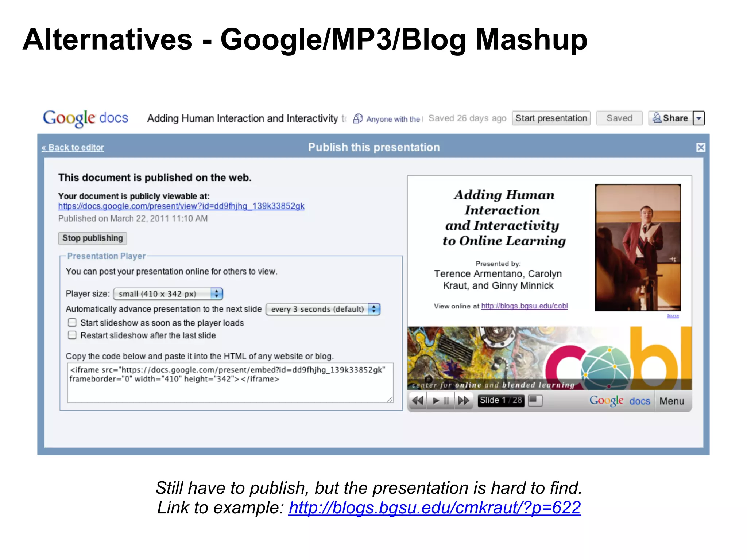Open the Share dropdown arrow
The height and width of the screenshot is (560, 747).
click(699, 118)
